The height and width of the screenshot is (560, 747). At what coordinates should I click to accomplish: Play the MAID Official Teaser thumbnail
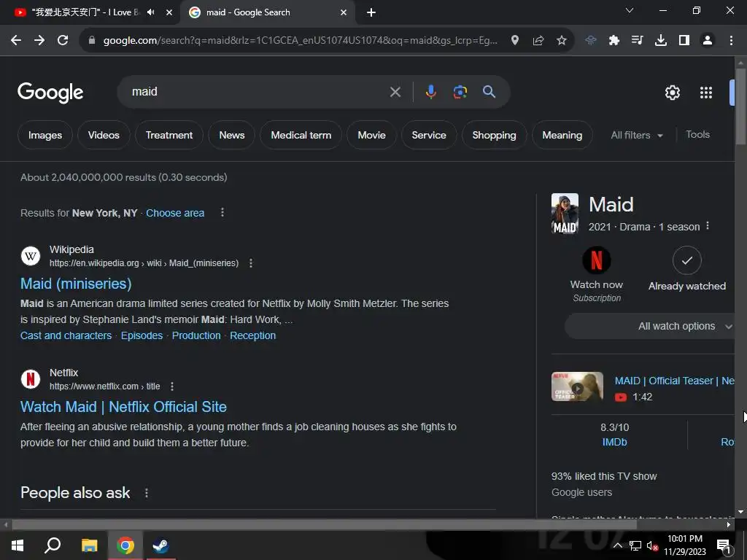click(578, 386)
